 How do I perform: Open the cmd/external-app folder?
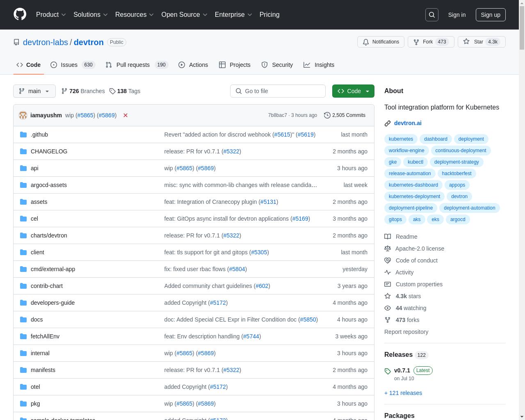53,269
